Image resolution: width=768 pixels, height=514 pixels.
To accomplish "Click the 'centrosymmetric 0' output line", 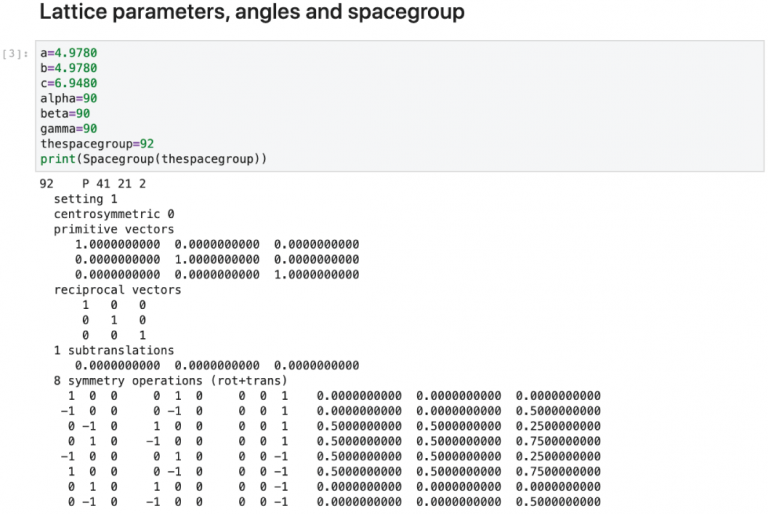I will (x=114, y=214).
